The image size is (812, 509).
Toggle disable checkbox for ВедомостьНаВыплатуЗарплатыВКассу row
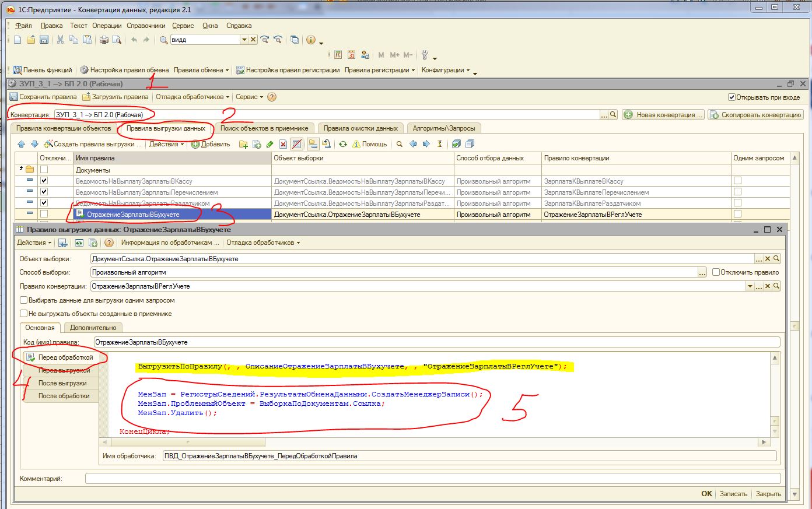click(44, 181)
